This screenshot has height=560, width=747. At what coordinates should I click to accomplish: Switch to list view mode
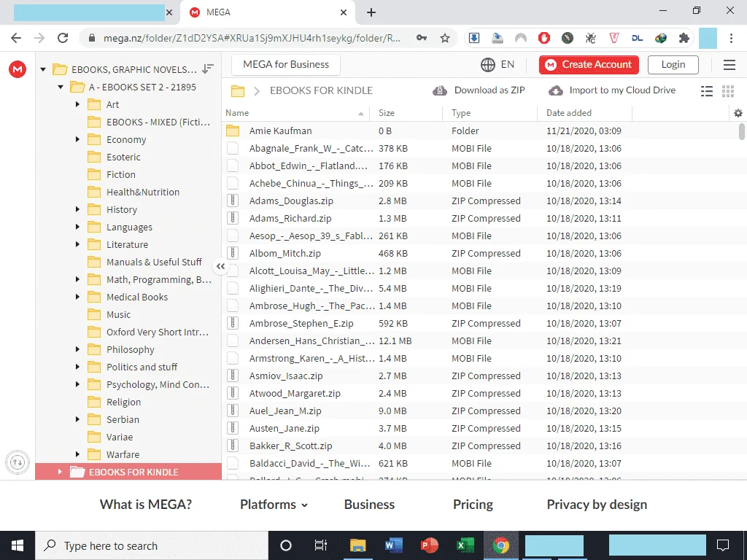pyautogui.click(x=707, y=91)
